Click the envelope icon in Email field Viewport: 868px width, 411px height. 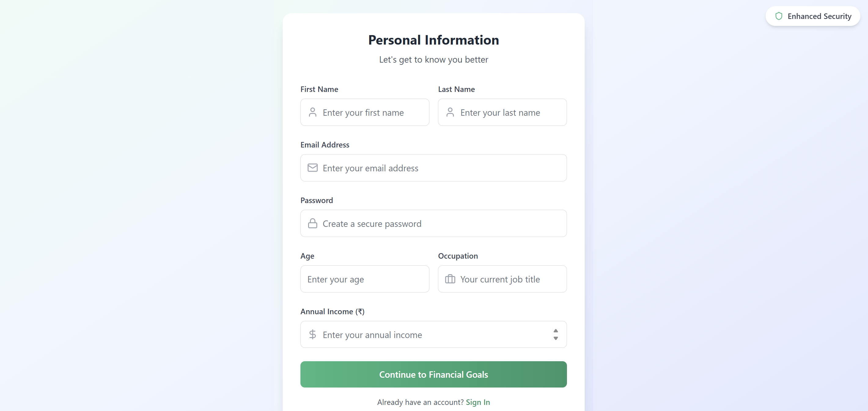point(312,168)
